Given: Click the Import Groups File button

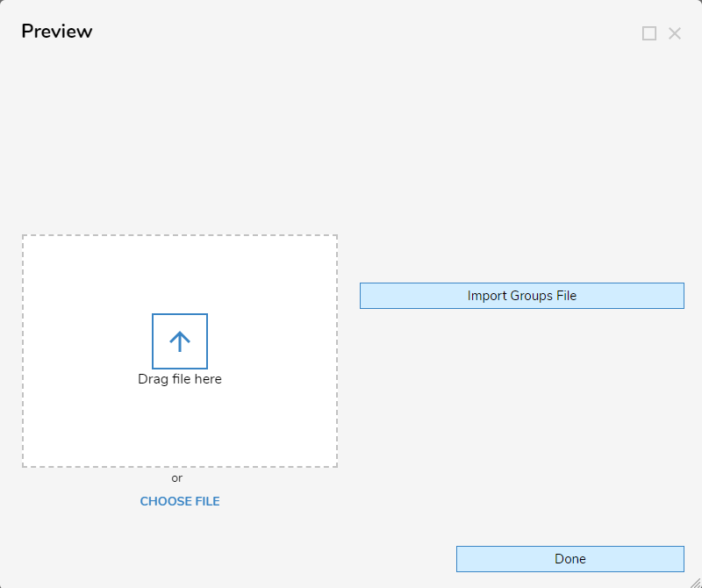Looking at the screenshot, I should point(521,296).
